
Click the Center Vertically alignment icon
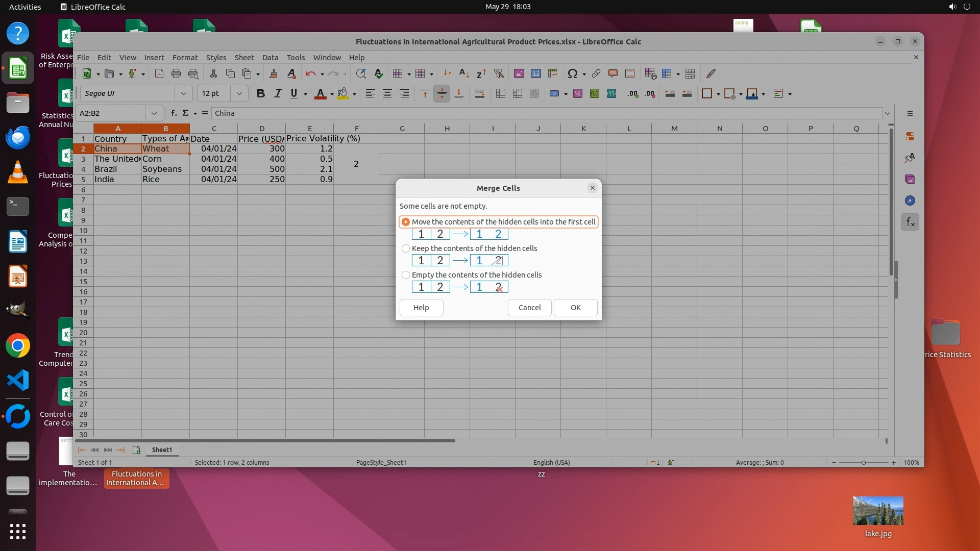[x=442, y=93]
